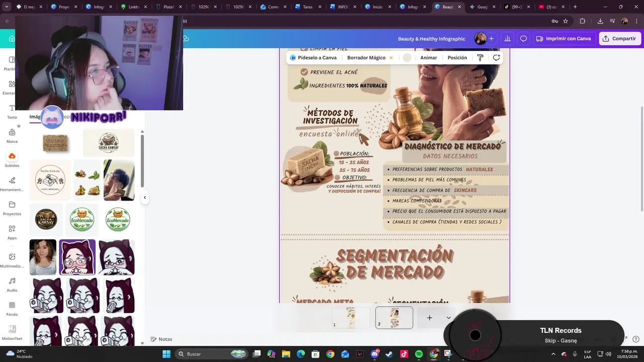Select page 2 thumbnail
This screenshot has width=644, height=362.
[394, 318]
